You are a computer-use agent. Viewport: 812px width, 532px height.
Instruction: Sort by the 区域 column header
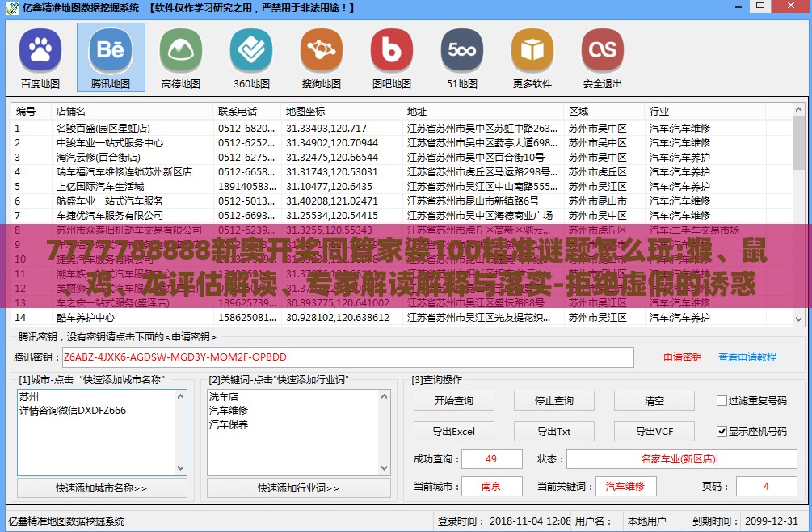click(604, 111)
